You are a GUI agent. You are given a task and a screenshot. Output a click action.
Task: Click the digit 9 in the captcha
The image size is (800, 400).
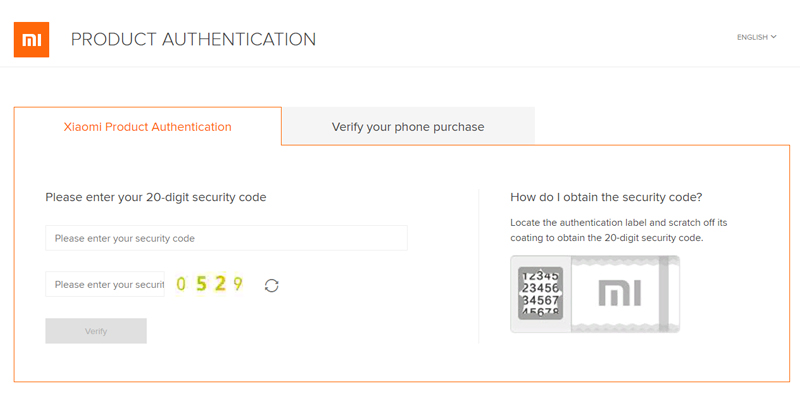pyautogui.click(x=238, y=284)
